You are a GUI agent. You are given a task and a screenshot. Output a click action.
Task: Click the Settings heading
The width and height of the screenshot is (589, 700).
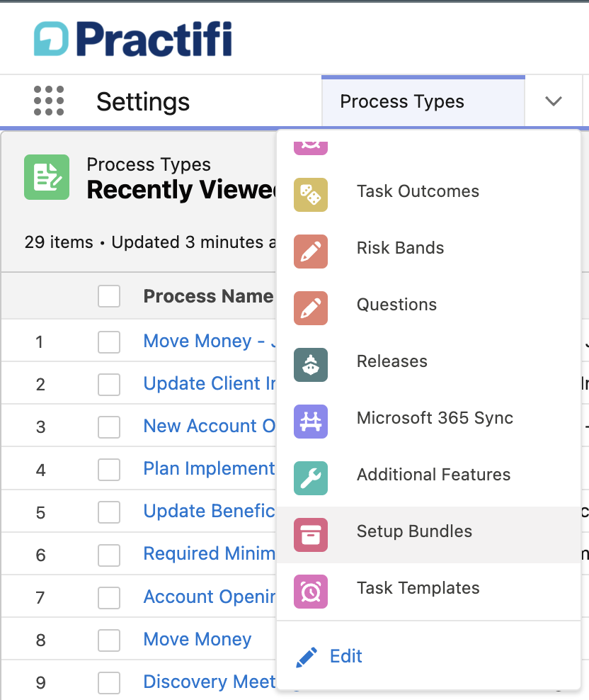point(142,101)
